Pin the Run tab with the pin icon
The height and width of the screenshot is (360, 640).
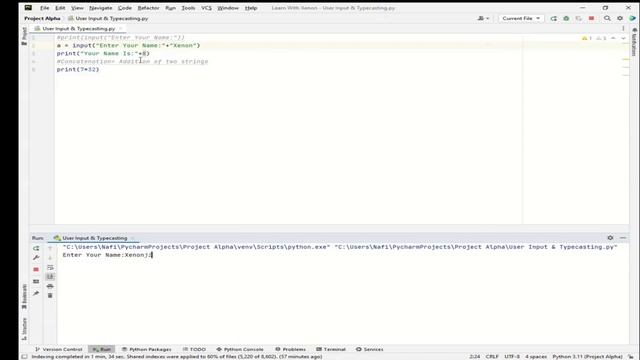click(36, 293)
